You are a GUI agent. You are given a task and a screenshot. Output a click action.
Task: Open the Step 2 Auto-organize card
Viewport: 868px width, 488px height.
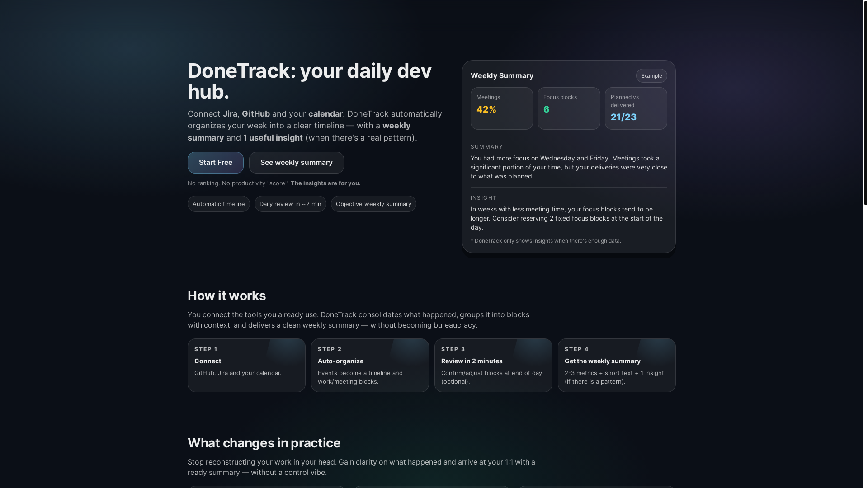(x=370, y=365)
